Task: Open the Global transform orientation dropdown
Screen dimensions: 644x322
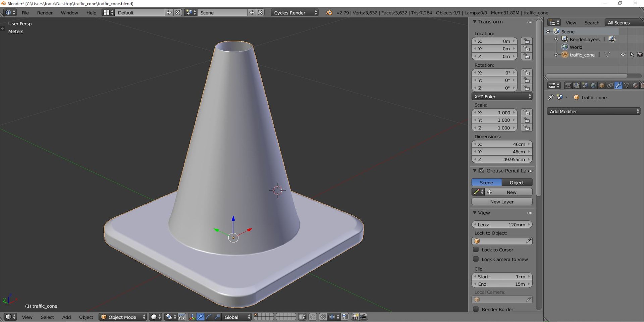Action: pos(236,317)
